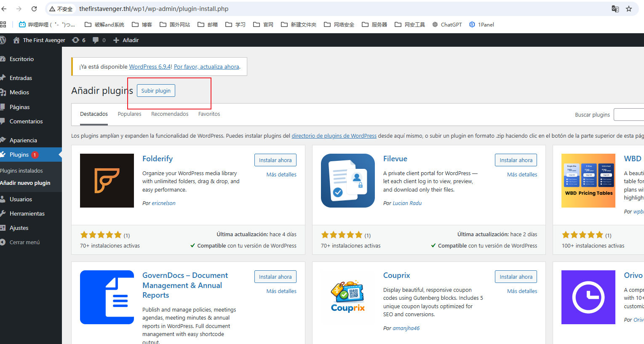644x344 pixels.
Task: Reload the page with browser refresh icon
Action: (34, 9)
